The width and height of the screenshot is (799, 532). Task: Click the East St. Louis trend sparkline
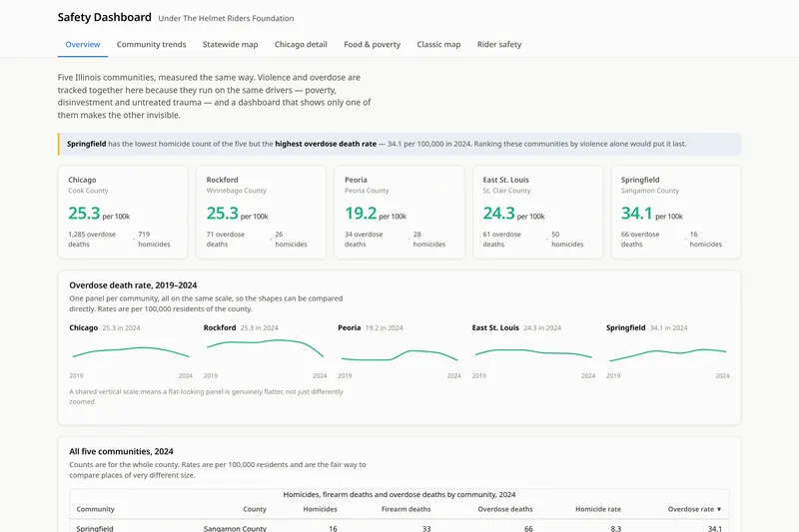click(533, 352)
